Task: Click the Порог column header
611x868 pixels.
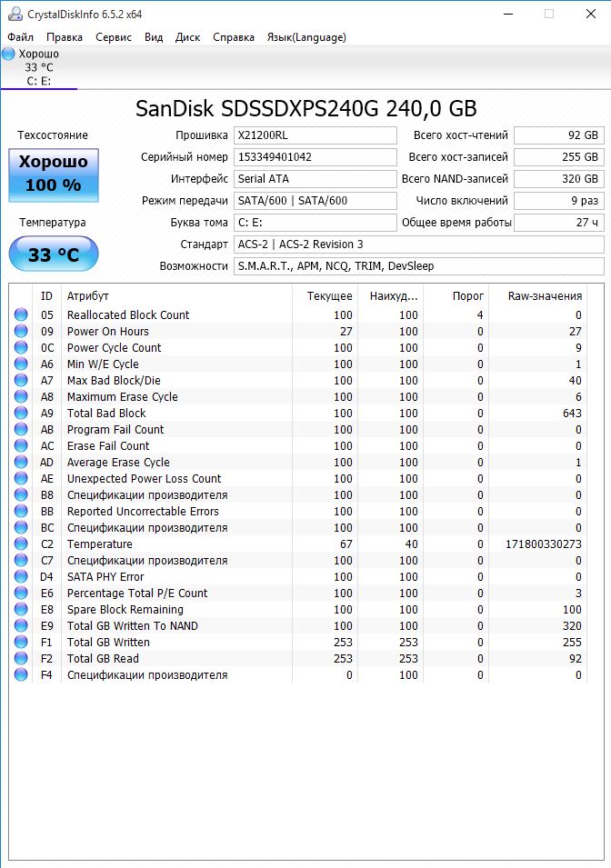Action: click(x=456, y=296)
